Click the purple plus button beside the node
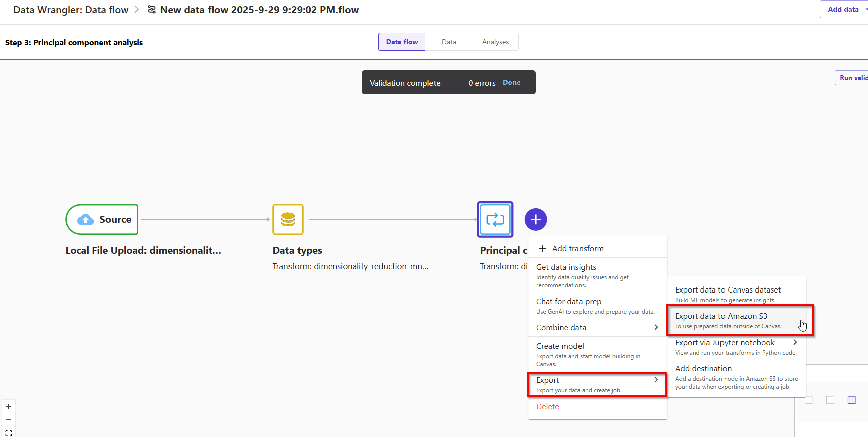Viewport: 868px width, 437px height. [x=536, y=219]
